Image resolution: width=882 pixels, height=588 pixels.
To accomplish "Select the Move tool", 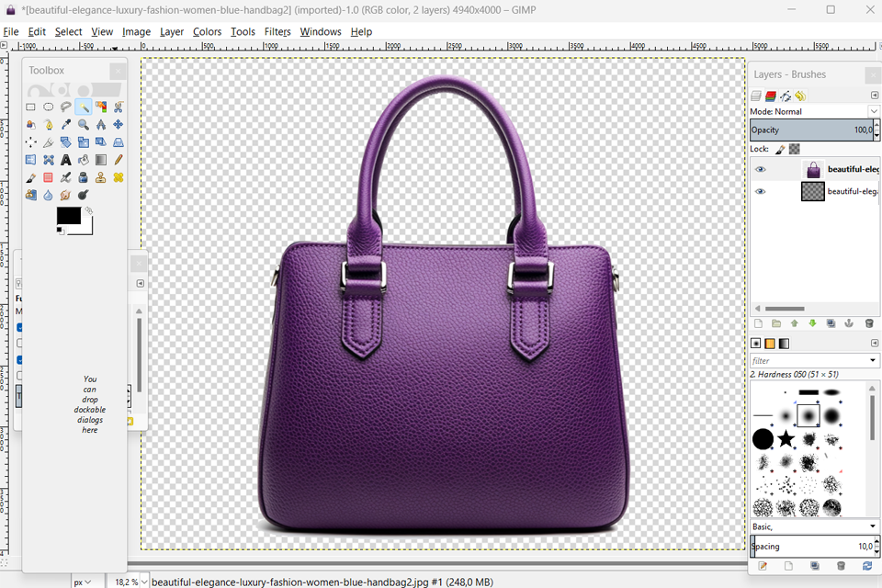I will [119, 124].
